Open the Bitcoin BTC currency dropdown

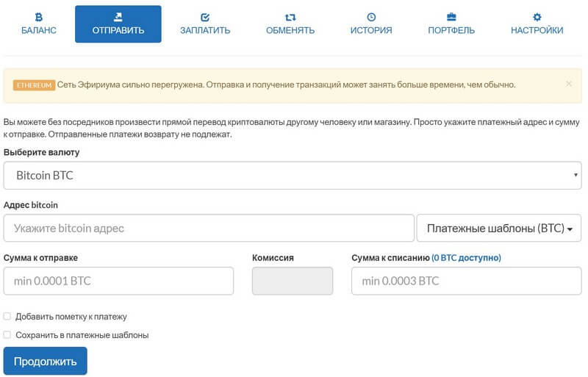click(293, 176)
